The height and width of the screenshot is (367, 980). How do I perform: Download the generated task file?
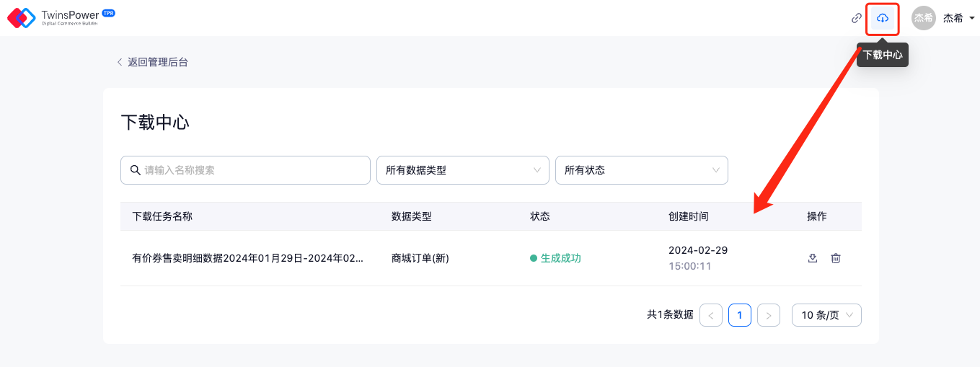pyautogui.click(x=813, y=258)
